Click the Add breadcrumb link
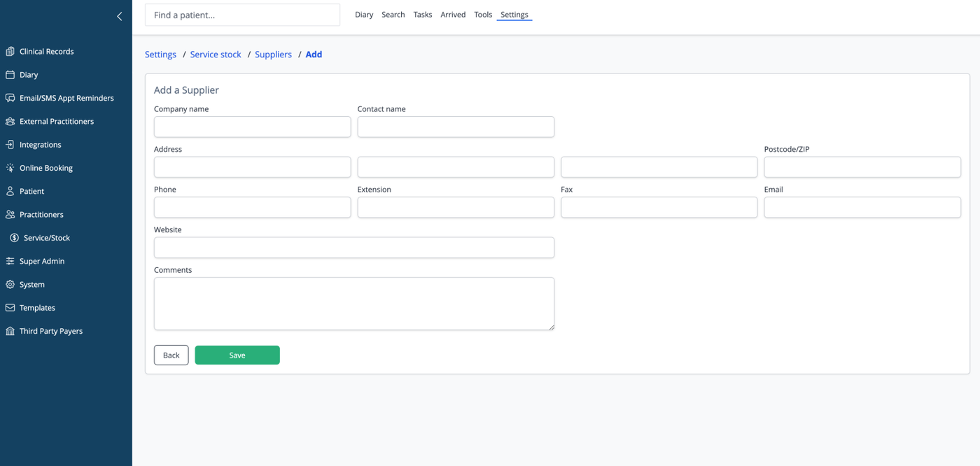 314,55
